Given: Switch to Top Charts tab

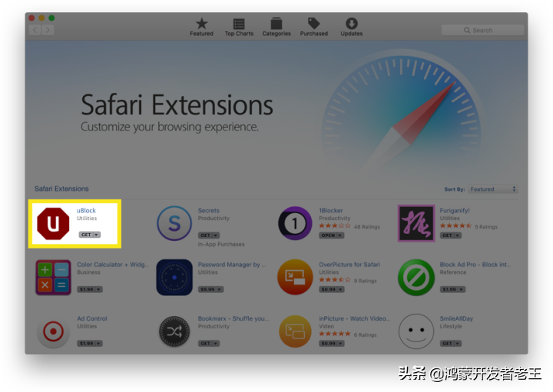Looking at the screenshot, I should pyautogui.click(x=239, y=27).
